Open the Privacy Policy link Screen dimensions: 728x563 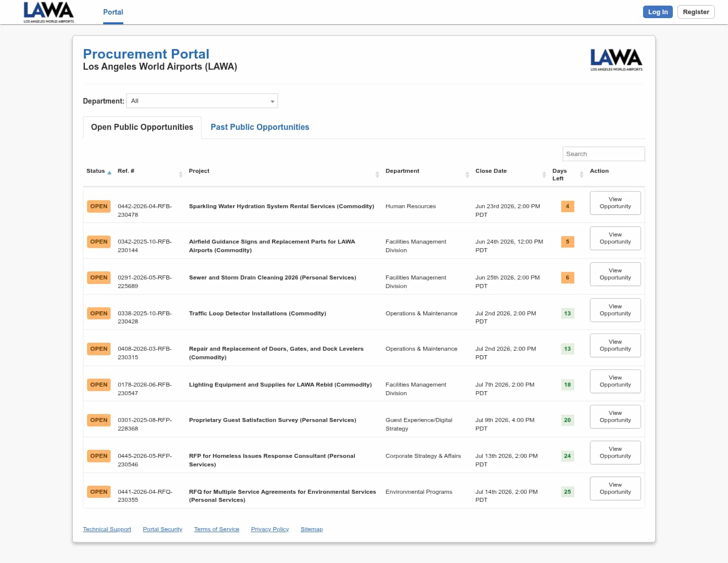coord(270,529)
